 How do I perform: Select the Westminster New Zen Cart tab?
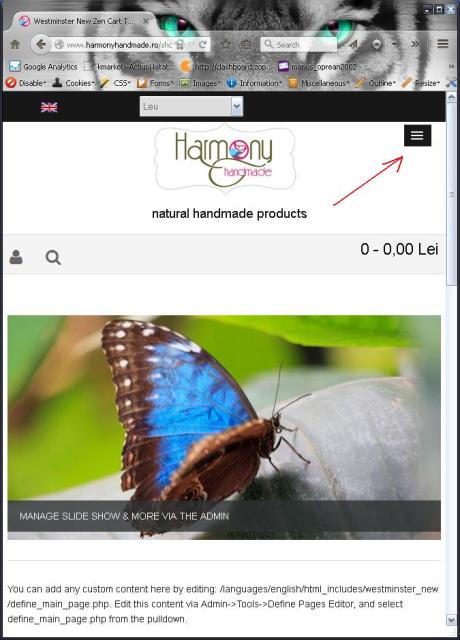point(84,21)
